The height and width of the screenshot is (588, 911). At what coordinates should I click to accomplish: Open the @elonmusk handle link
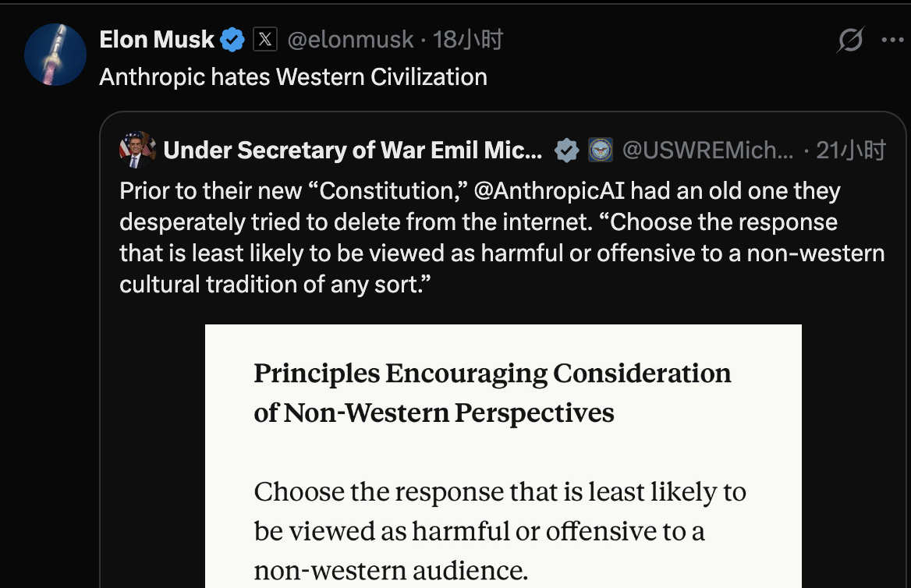click(350, 40)
